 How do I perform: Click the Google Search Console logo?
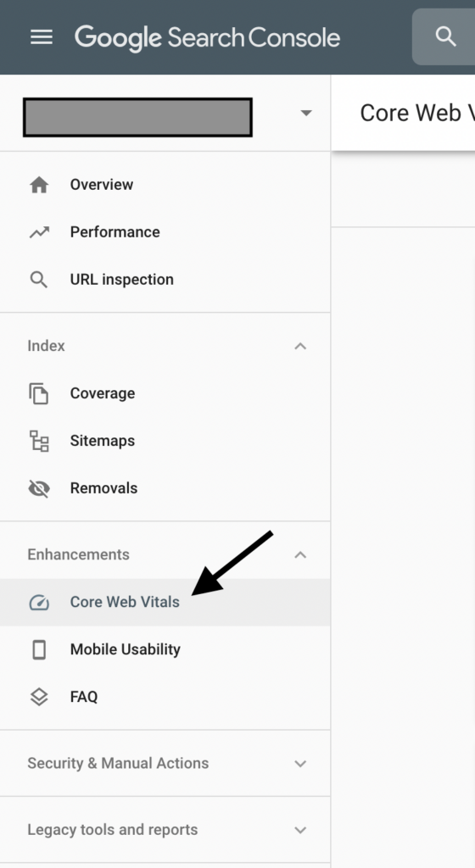coord(207,37)
